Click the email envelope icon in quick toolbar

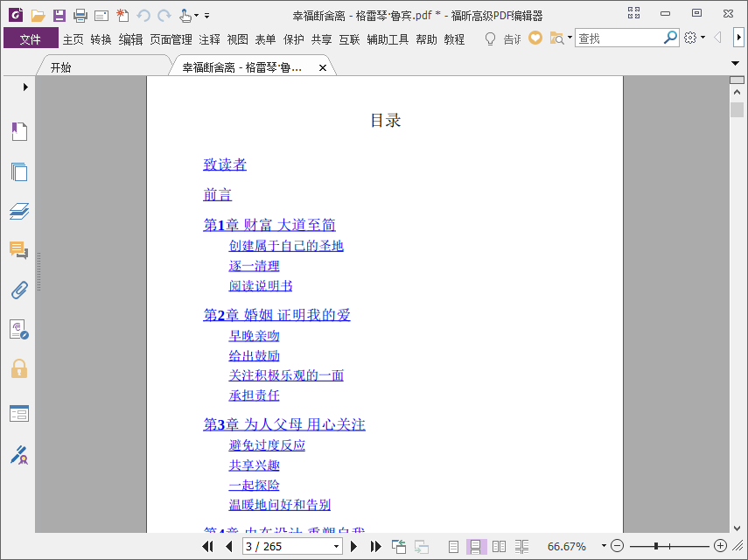point(101,17)
